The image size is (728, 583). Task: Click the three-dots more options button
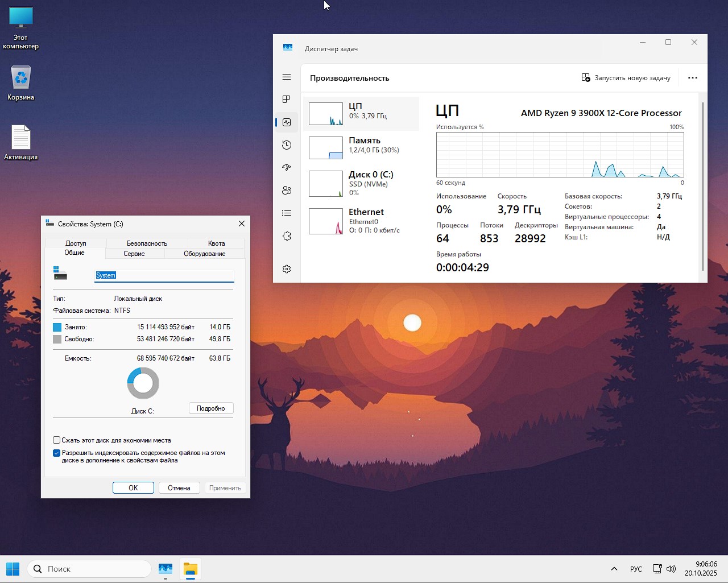tap(692, 78)
